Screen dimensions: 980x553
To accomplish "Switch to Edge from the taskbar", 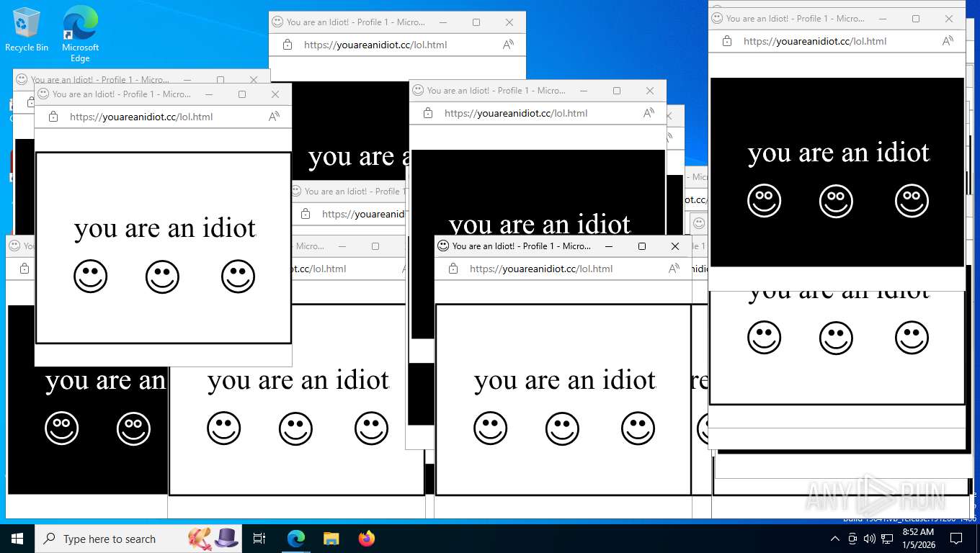I will pyautogui.click(x=296, y=539).
